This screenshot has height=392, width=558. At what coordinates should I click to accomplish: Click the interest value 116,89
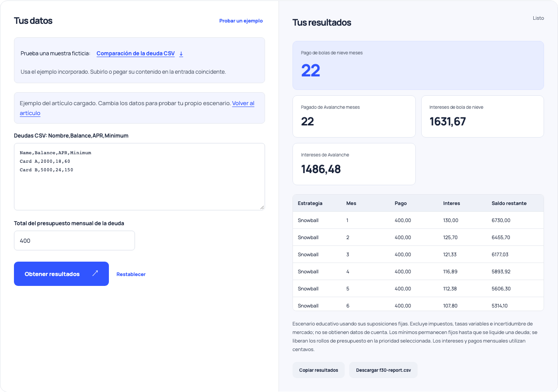tap(450, 272)
